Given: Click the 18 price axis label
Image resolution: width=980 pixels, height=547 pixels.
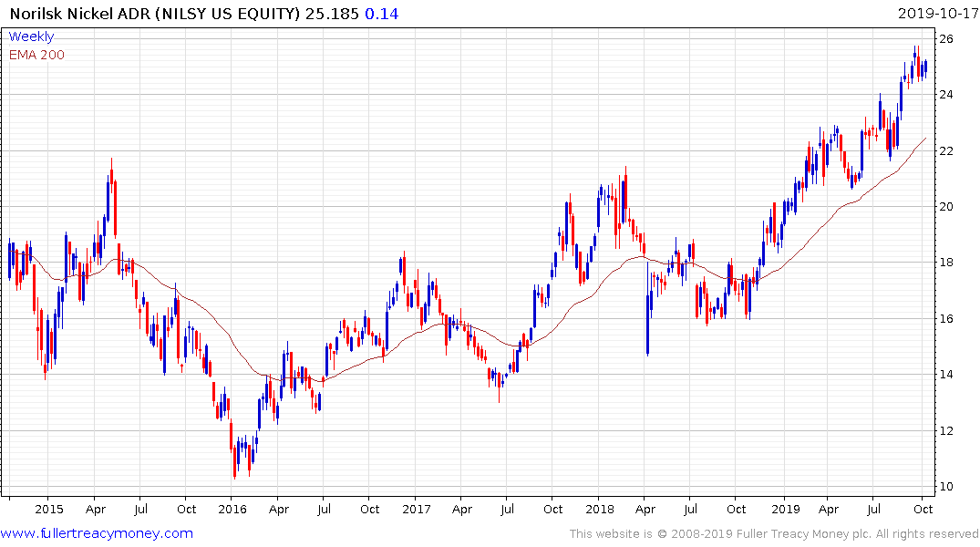Looking at the screenshot, I should pos(946,263).
